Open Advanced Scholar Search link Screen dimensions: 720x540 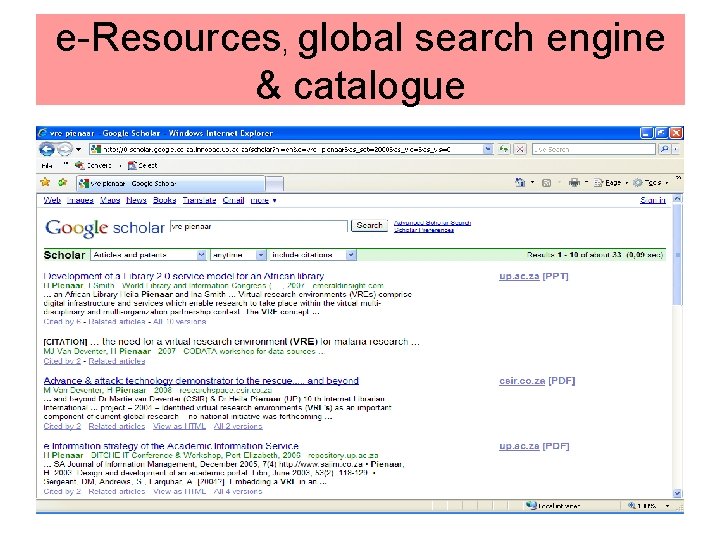[x=433, y=223]
